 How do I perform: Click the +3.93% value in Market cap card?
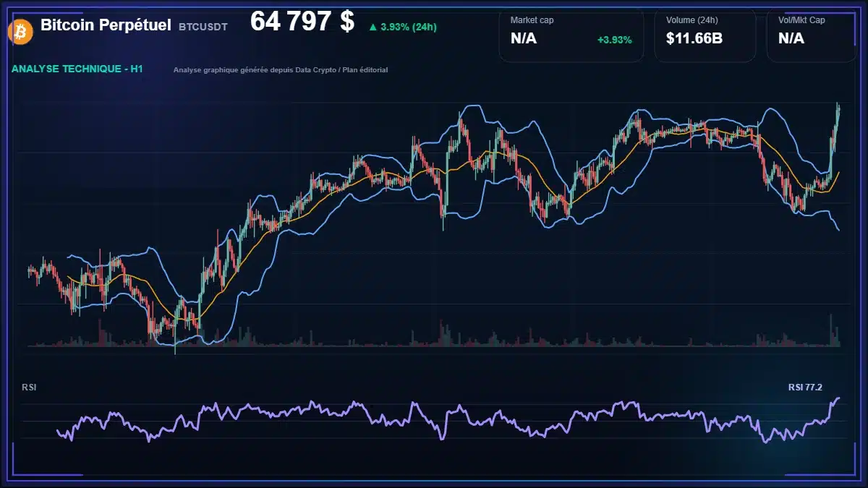pos(614,40)
